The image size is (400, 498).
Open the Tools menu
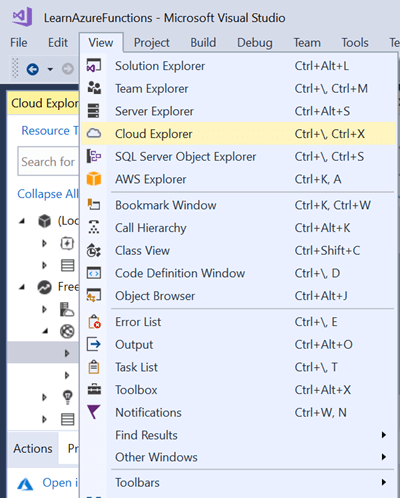tap(355, 43)
